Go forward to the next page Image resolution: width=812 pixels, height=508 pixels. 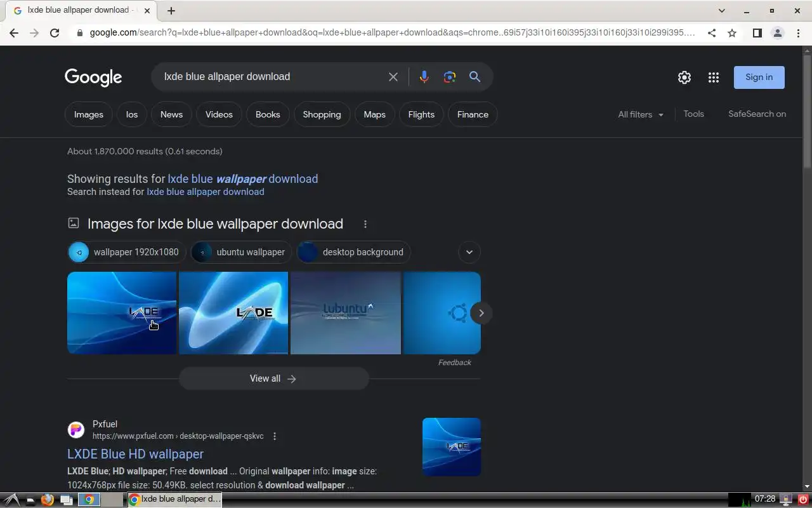point(34,33)
